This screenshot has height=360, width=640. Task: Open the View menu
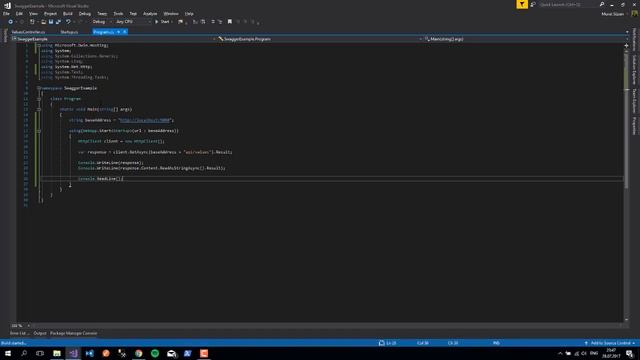tap(33, 13)
